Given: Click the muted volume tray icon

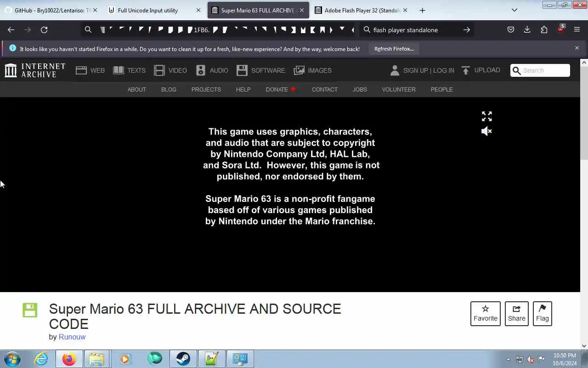Looking at the screenshot, I should tap(531, 359).
